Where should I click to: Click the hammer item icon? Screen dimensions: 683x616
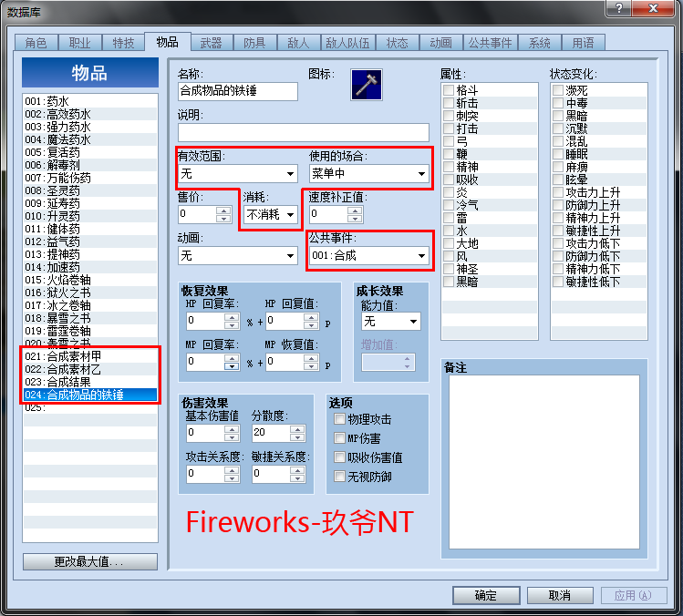[367, 85]
